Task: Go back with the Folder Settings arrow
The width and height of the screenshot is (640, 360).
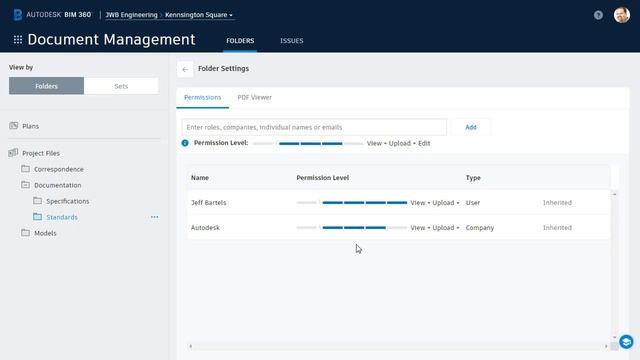Action: (x=185, y=69)
